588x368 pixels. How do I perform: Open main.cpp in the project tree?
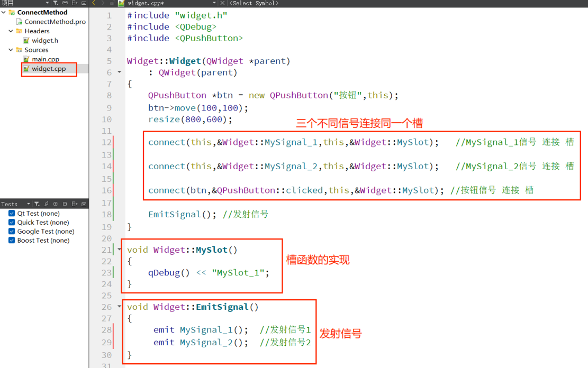[46, 59]
